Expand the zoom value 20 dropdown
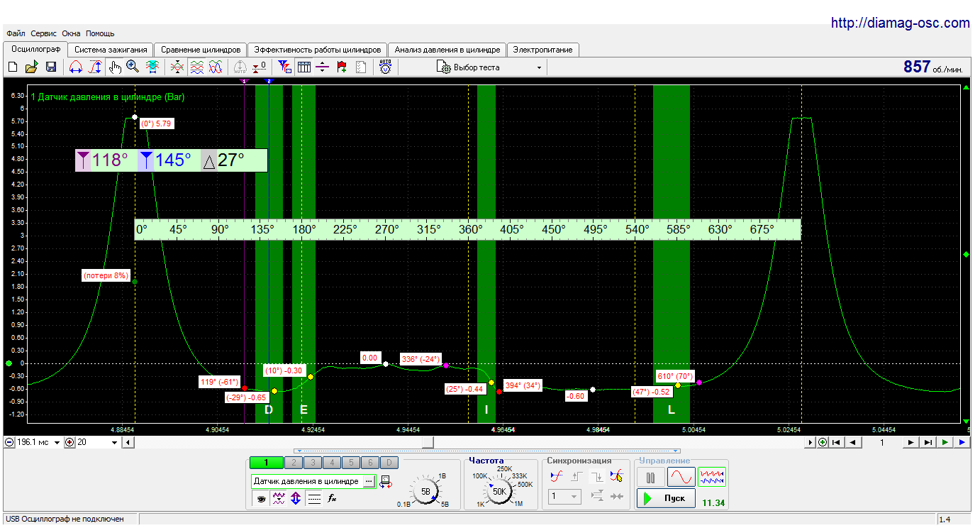 115,442
